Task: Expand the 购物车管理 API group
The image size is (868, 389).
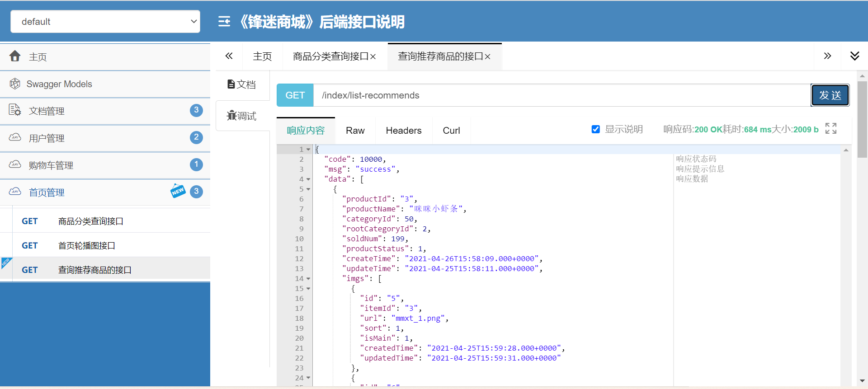Action: (x=105, y=165)
